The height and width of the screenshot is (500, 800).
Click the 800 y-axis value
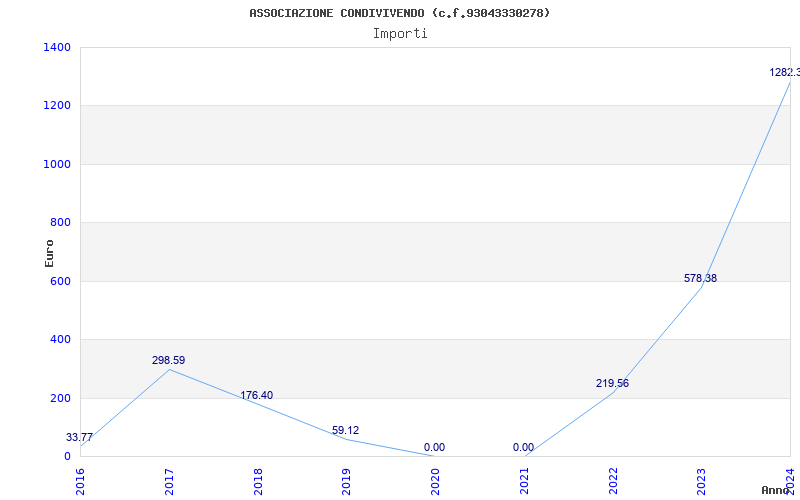[x=60, y=222]
